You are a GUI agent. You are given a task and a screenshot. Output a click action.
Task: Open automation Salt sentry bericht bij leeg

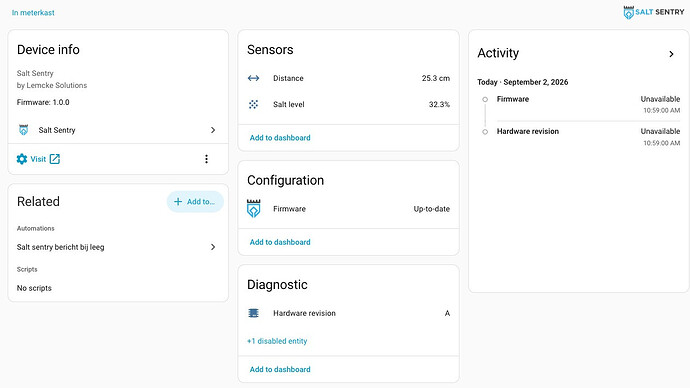(118, 247)
